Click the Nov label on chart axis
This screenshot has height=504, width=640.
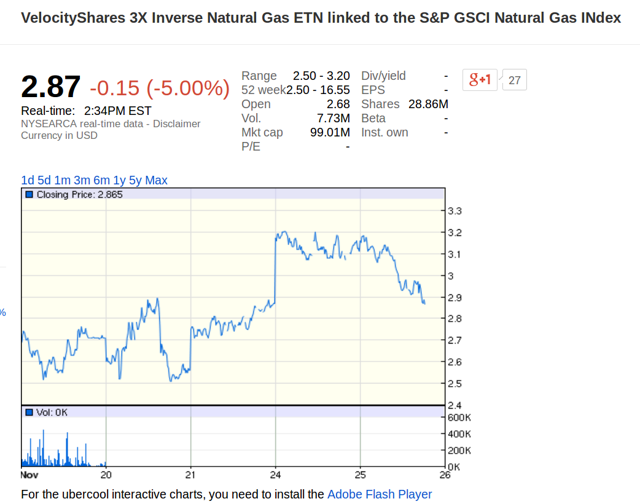[29, 475]
